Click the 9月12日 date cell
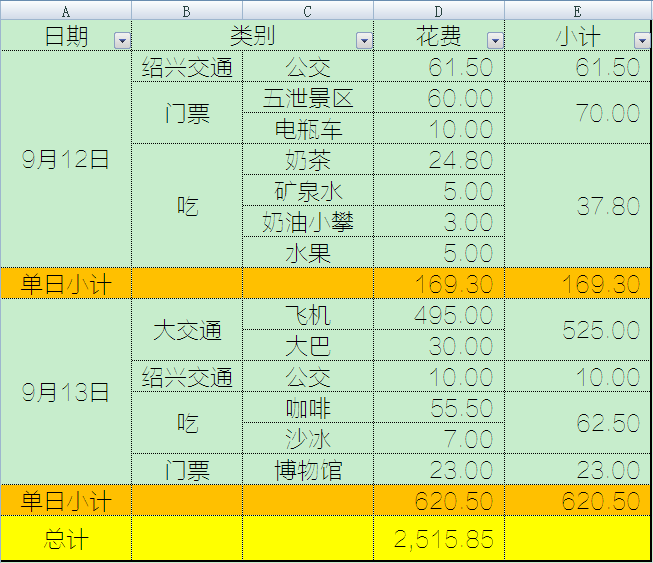This screenshot has height=563, width=653. pyautogui.click(x=66, y=160)
